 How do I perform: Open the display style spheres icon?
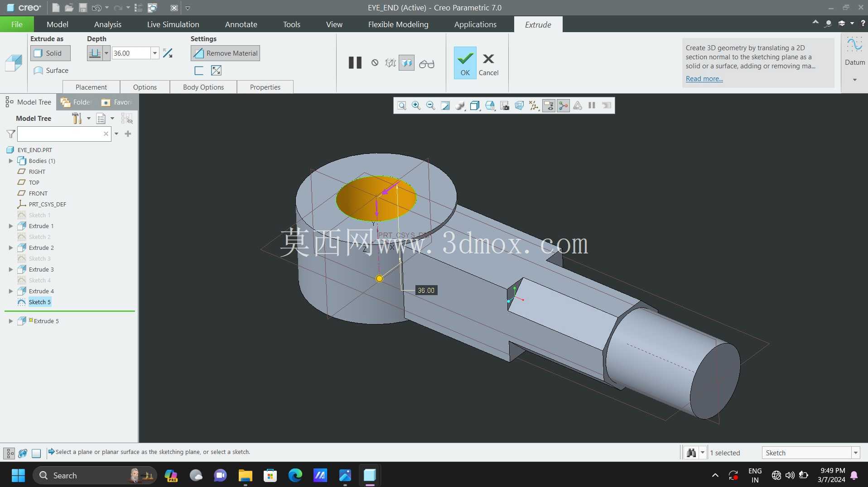tap(460, 105)
